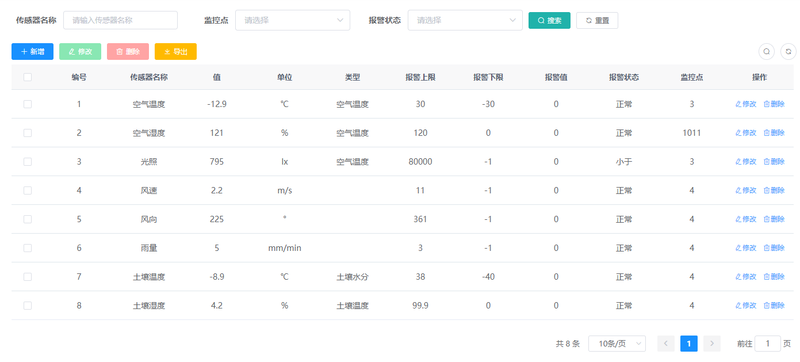Toggle the select-all checkbox in table header
This screenshot has width=800, height=362.
pyautogui.click(x=28, y=77)
